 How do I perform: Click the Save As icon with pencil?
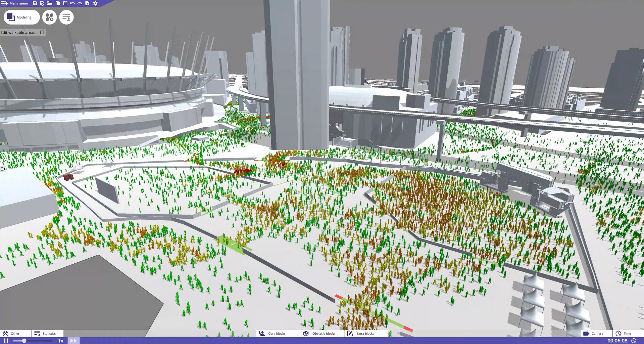coord(42,3)
